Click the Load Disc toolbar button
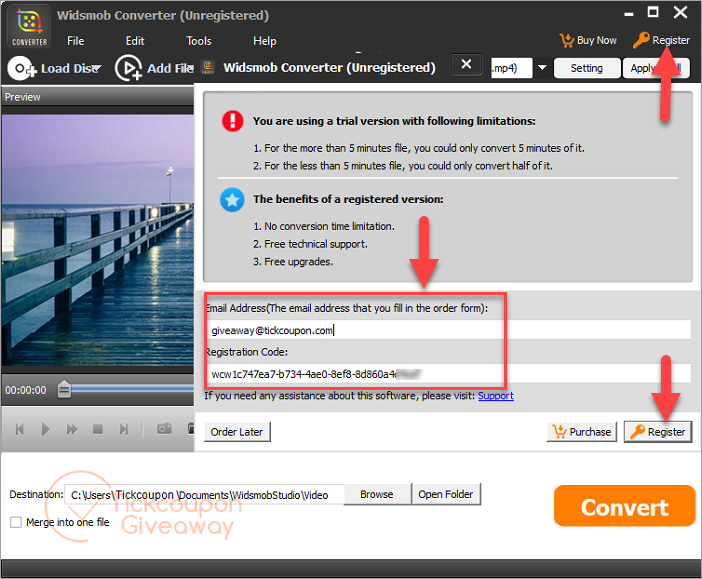The image size is (702, 579). [54, 69]
